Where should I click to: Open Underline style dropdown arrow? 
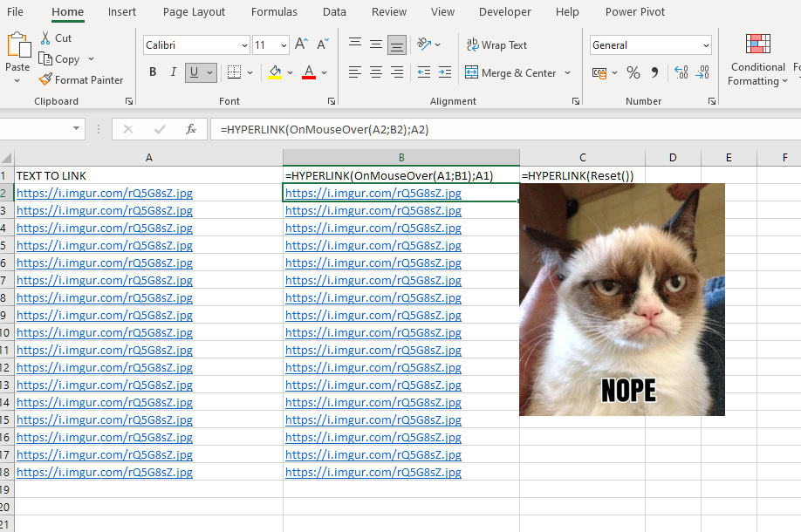point(209,72)
